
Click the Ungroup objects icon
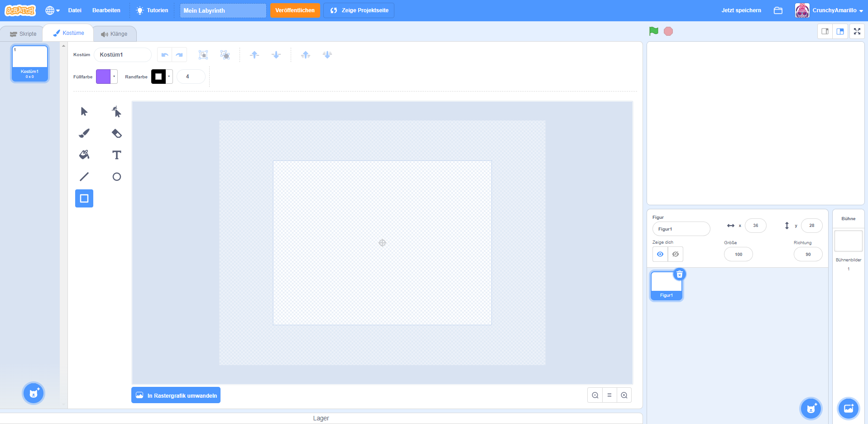pos(225,55)
